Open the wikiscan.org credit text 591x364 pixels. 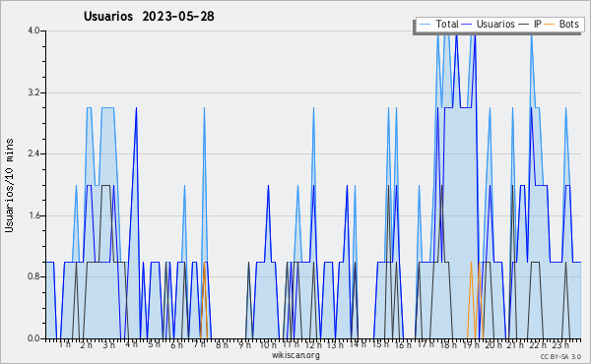(x=295, y=355)
